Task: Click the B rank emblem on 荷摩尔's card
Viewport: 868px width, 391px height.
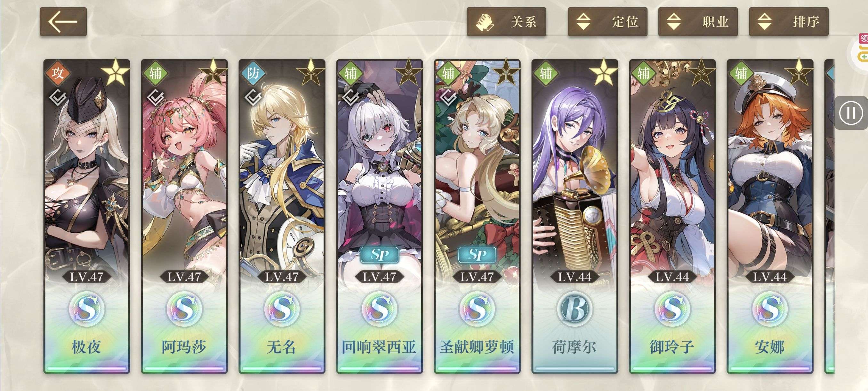Action: [575, 309]
